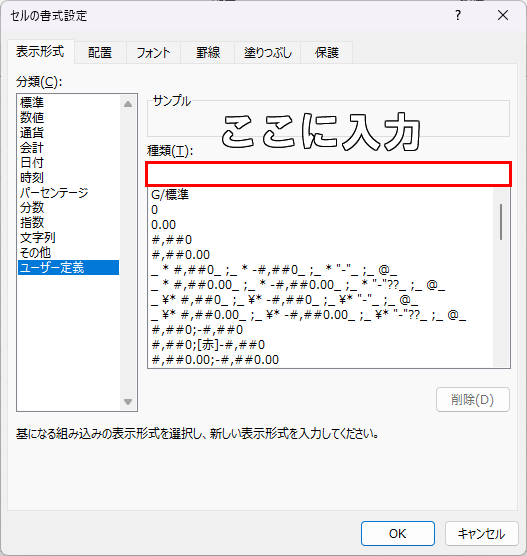Click the 削除(D) button
This screenshot has width=527, height=556.
(473, 400)
